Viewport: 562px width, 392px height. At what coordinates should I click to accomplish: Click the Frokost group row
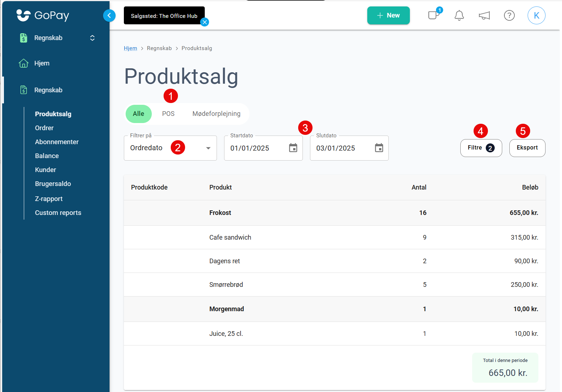pyautogui.click(x=335, y=213)
